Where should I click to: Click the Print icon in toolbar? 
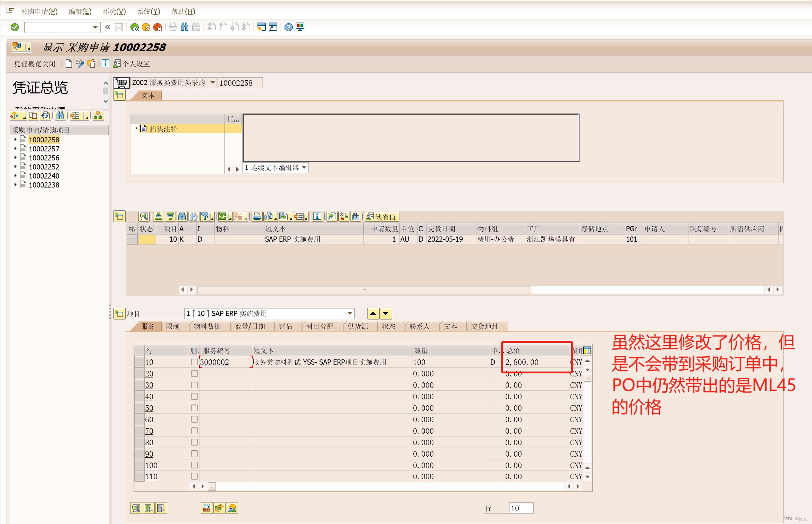[x=173, y=27]
